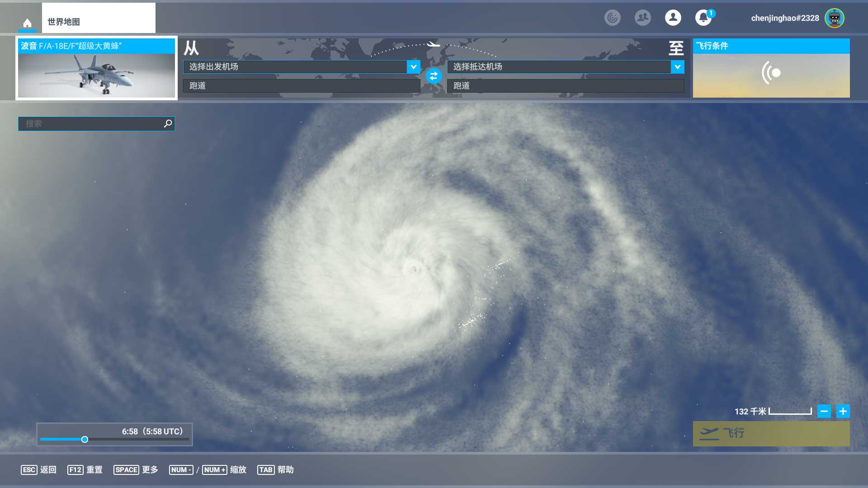Image resolution: width=868 pixels, height=488 pixels.
Task: Zoom in with the plus button
Action: pyautogui.click(x=843, y=411)
